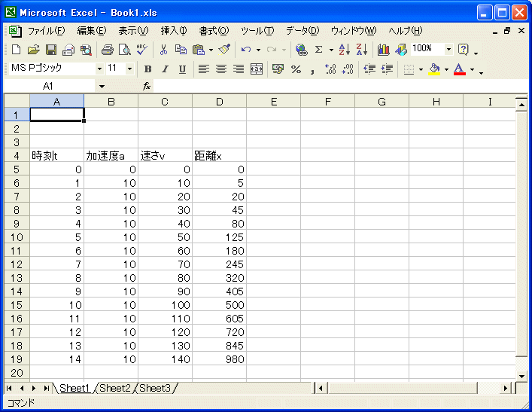Decrease decimal places icon
The image size is (532, 412).
click(x=348, y=69)
